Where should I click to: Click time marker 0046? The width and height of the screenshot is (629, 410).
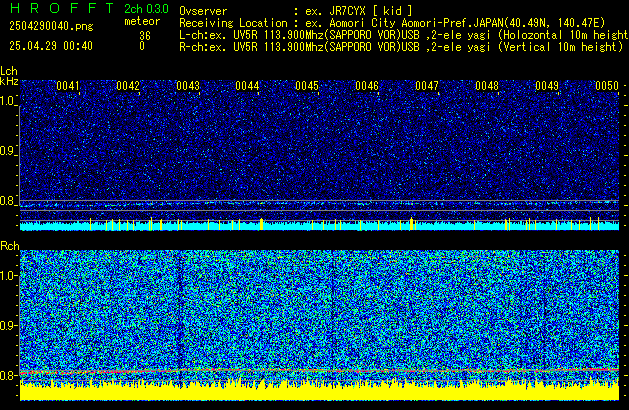(367, 86)
